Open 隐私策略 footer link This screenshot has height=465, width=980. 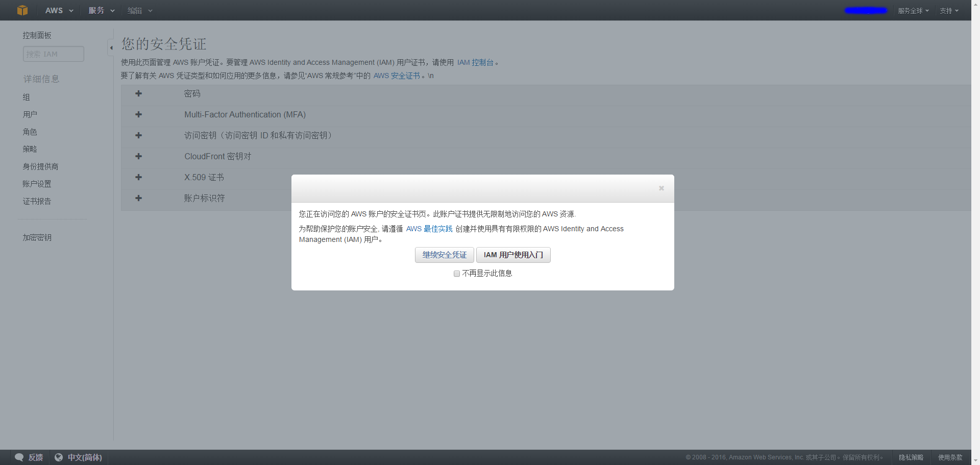[x=911, y=457]
